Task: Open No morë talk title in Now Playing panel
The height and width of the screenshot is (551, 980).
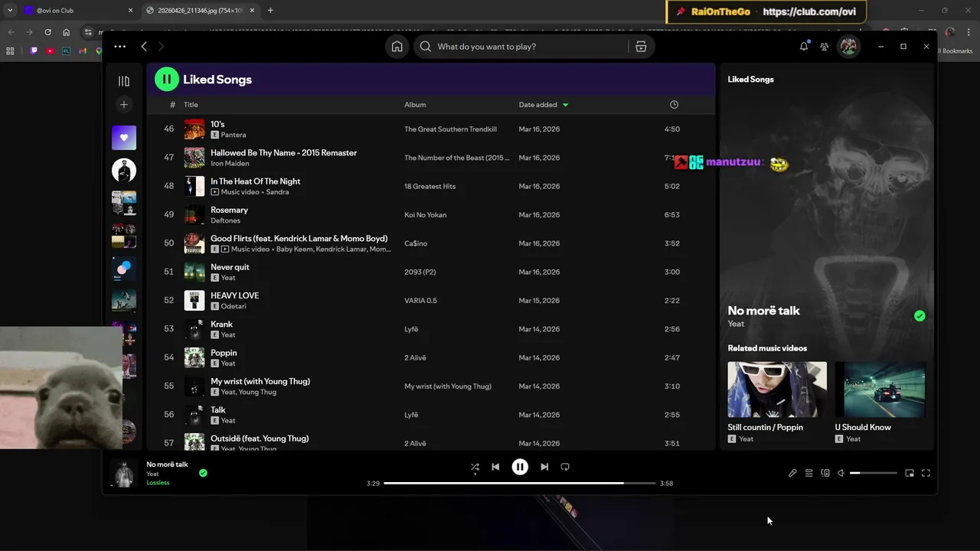Action: 763,311
